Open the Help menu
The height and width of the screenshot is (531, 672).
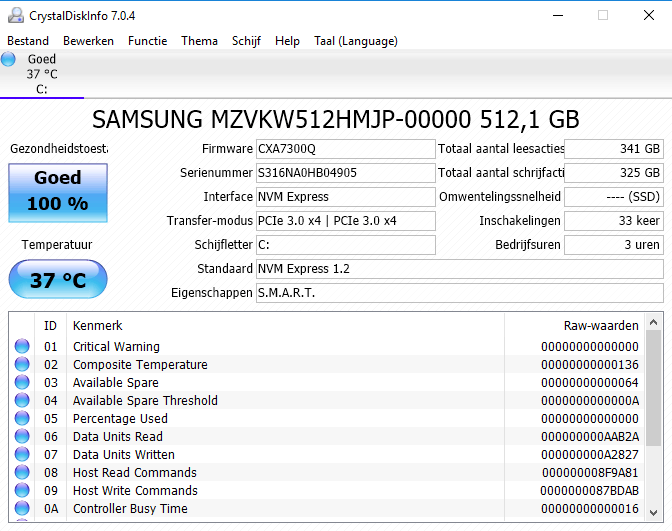pos(287,41)
